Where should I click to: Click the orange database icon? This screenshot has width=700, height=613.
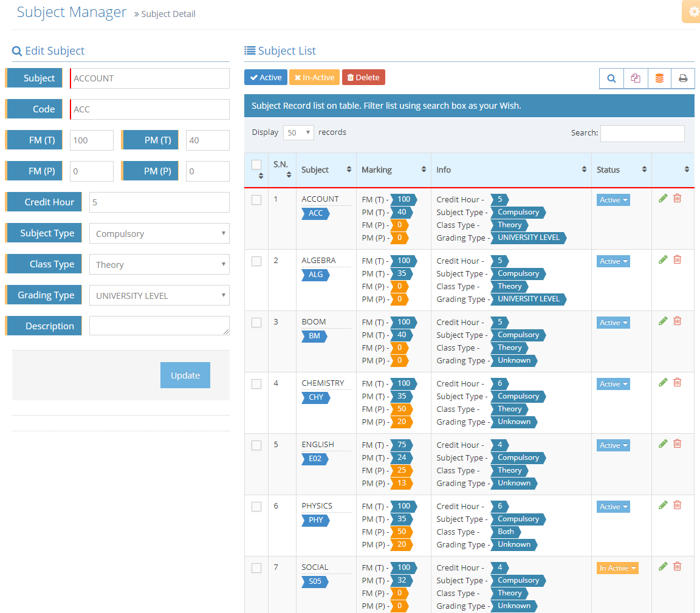click(x=659, y=78)
